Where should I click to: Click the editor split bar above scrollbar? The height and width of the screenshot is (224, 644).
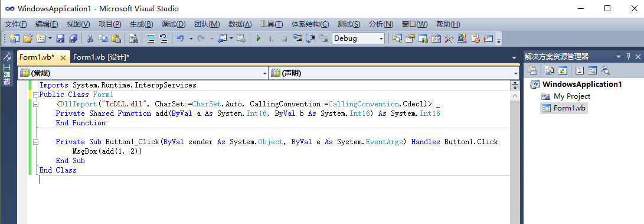tap(515, 86)
